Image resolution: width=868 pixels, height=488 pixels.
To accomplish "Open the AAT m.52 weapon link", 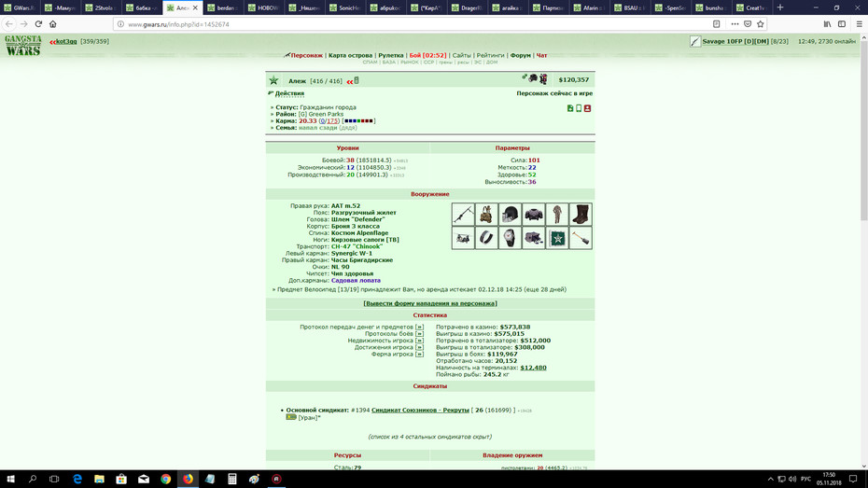I will 345,206.
